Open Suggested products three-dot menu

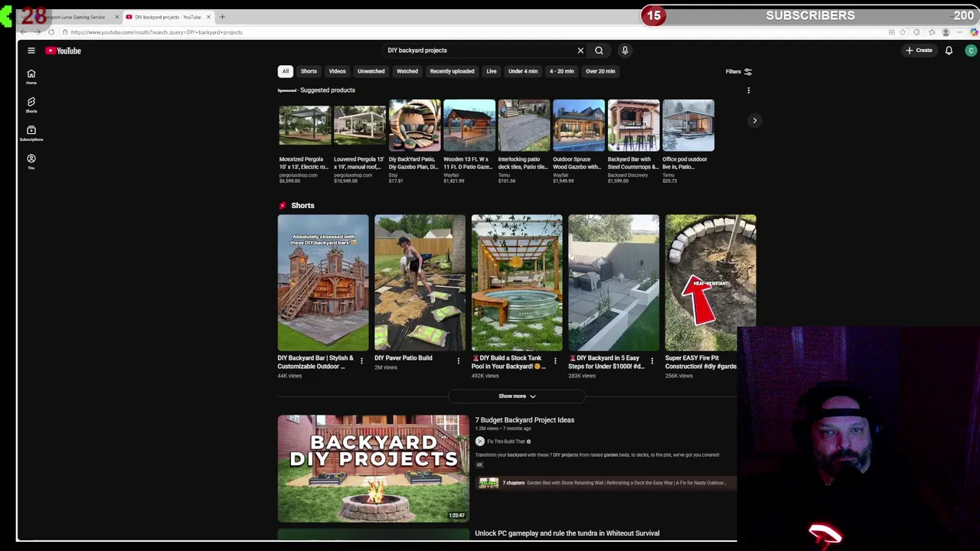[x=749, y=90]
